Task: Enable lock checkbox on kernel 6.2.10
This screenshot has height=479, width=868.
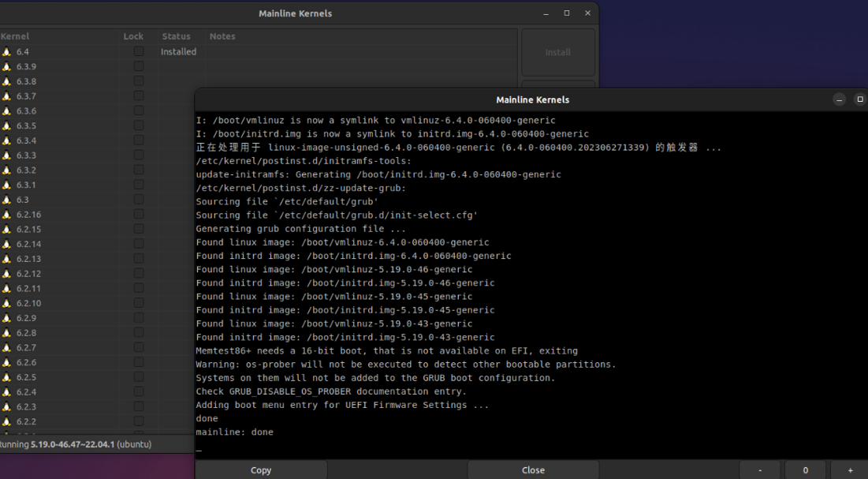Action: tap(139, 303)
